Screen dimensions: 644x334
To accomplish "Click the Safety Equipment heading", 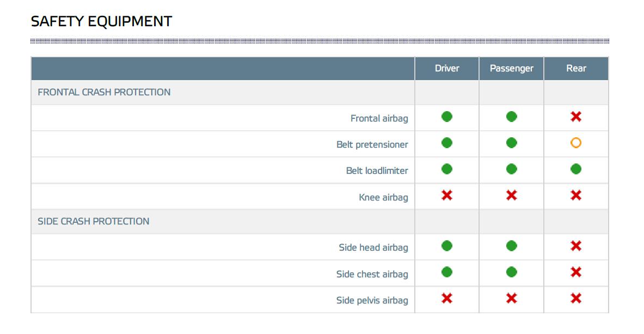I will click(101, 21).
